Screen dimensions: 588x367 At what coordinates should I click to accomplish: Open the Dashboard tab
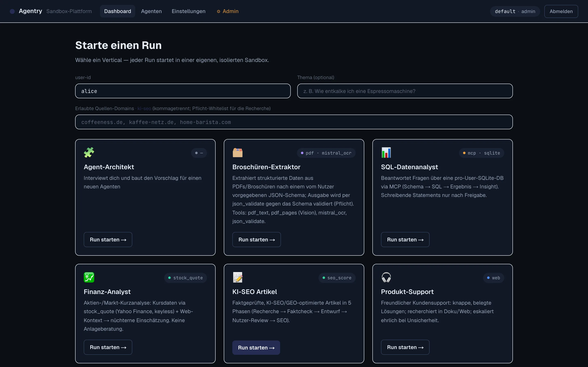118,11
